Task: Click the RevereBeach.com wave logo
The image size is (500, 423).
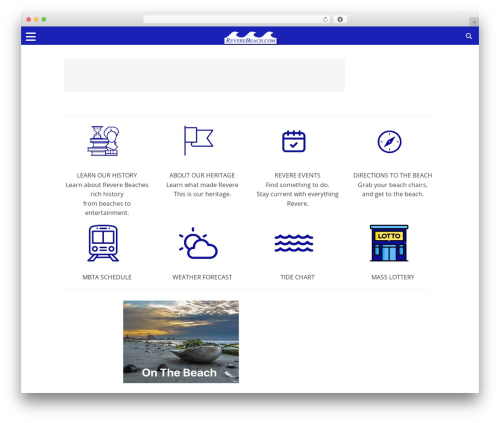Action: pyautogui.click(x=250, y=37)
